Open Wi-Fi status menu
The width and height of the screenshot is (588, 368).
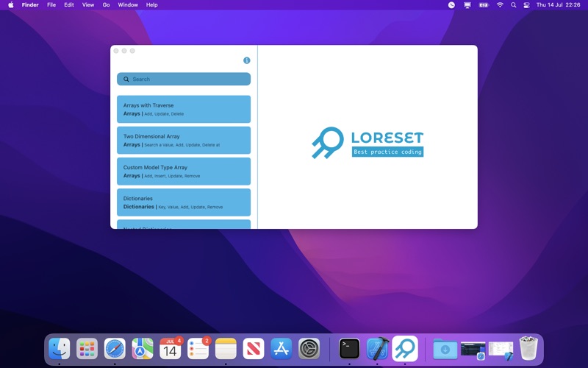(500, 5)
